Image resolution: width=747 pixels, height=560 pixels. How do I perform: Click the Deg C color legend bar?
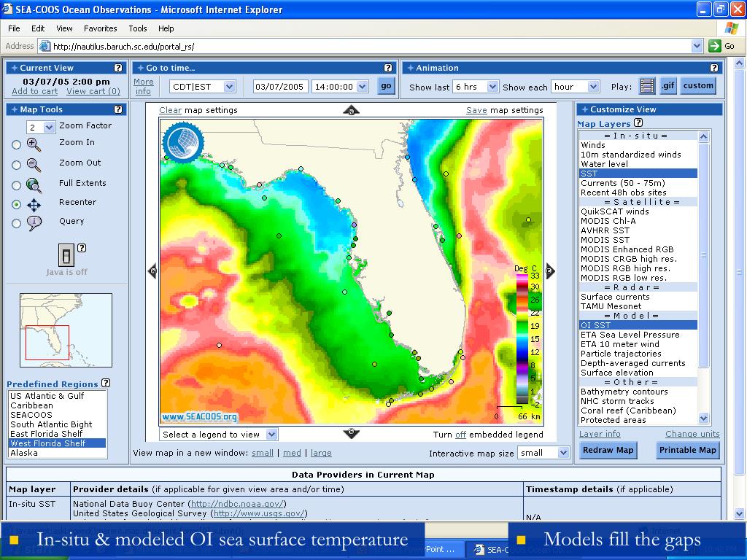(x=522, y=338)
